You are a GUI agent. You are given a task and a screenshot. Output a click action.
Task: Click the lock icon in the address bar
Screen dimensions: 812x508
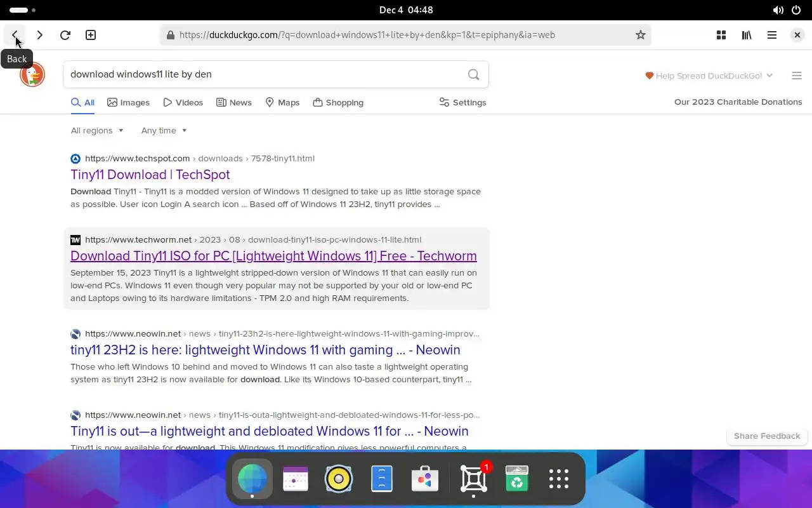pos(170,35)
